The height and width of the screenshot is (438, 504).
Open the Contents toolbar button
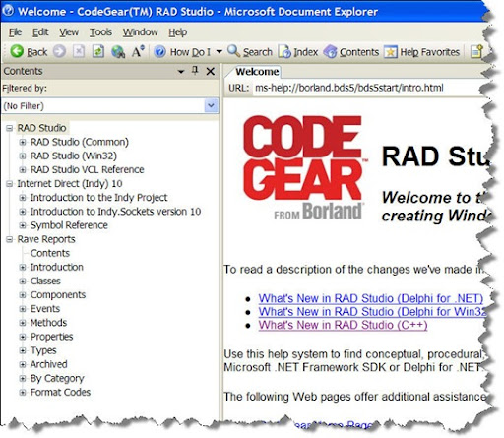(x=351, y=51)
